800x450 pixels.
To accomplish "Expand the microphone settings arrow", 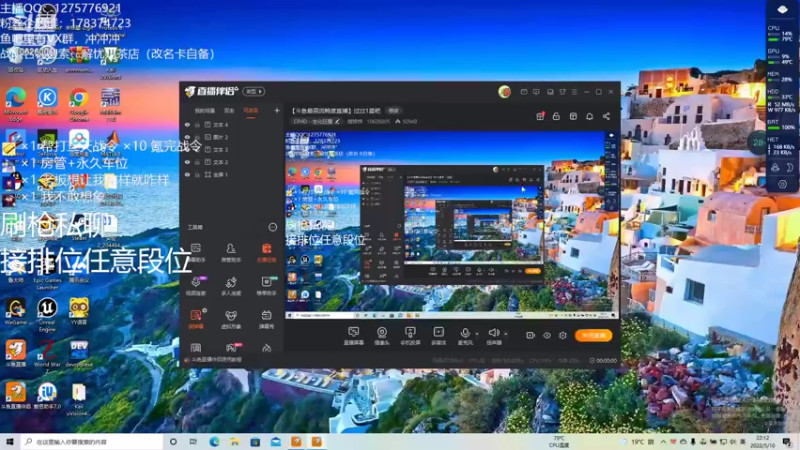I will click(477, 334).
